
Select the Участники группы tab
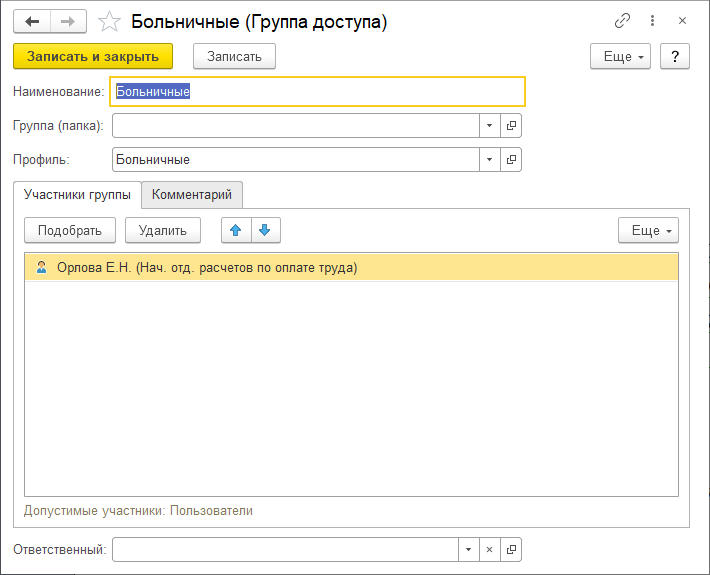coord(77,194)
